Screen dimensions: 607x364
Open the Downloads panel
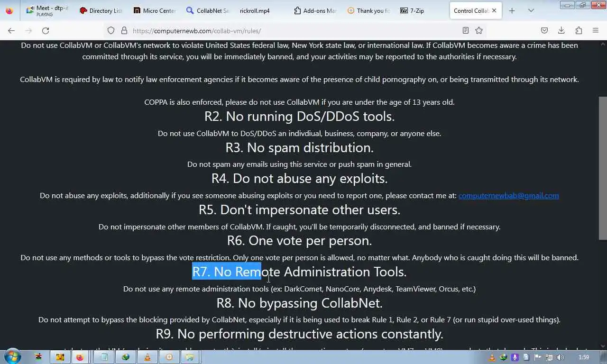561,30
